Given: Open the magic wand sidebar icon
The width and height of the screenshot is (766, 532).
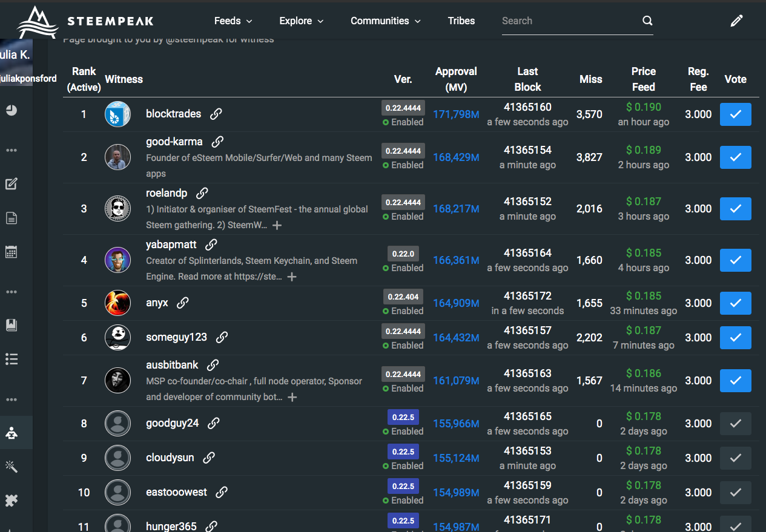Looking at the screenshot, I should click(12, 466).
